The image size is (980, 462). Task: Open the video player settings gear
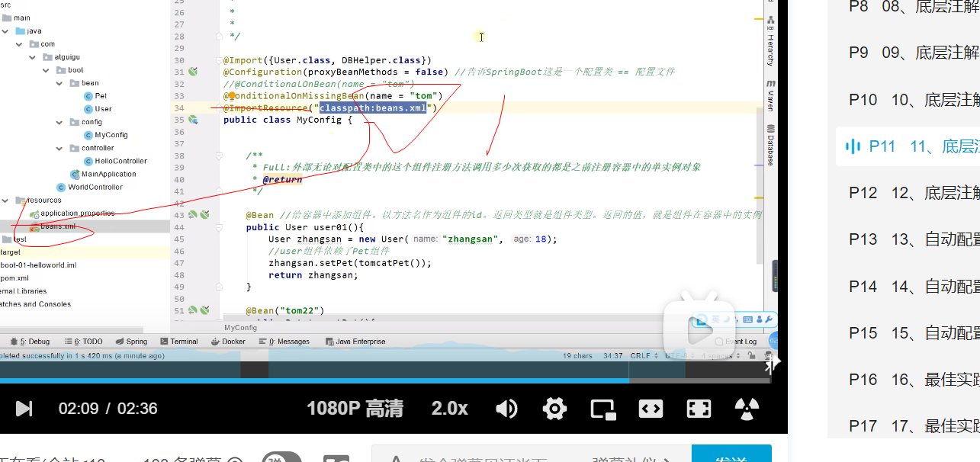[x=555, y=409]
